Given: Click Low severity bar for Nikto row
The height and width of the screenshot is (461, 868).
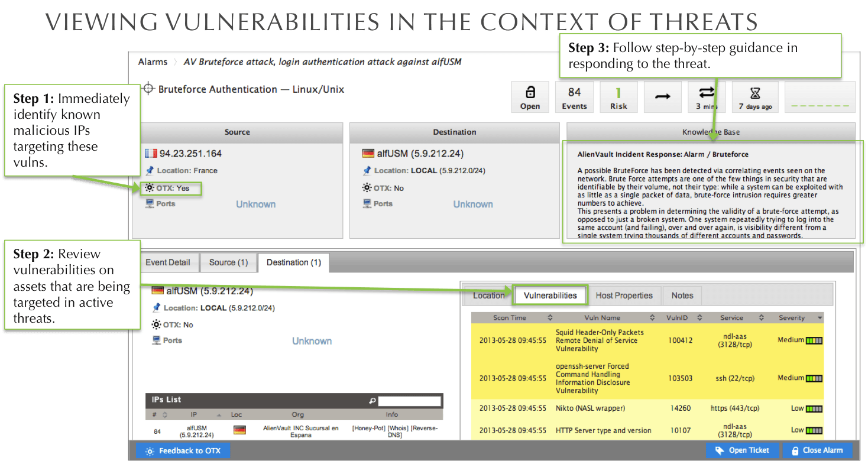Looking at the screenshot, I should [814, 408].
